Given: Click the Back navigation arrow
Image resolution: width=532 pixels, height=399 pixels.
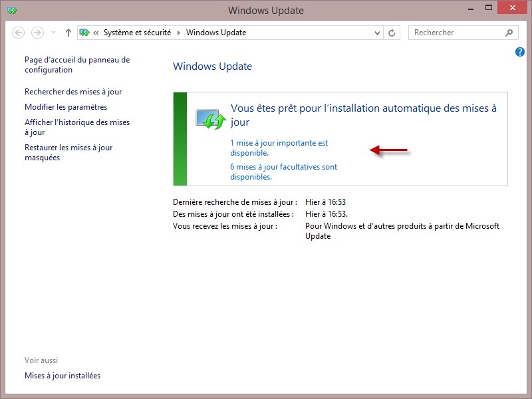Looking at the screenshot, I should 19,33.
